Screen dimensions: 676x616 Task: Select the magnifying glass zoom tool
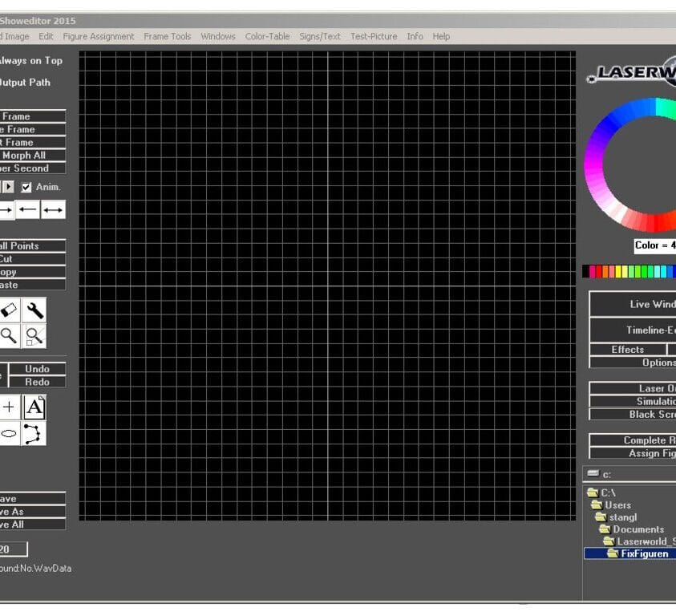[9, 336]
